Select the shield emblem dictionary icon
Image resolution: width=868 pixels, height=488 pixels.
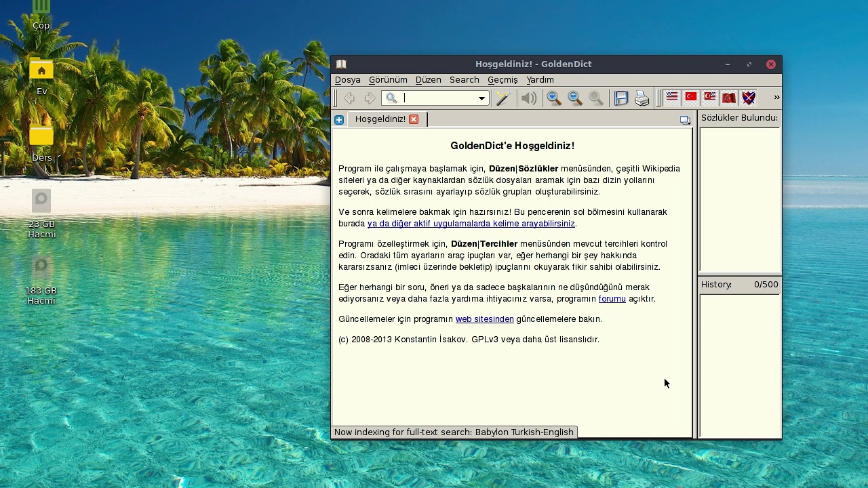pos(749,98)
